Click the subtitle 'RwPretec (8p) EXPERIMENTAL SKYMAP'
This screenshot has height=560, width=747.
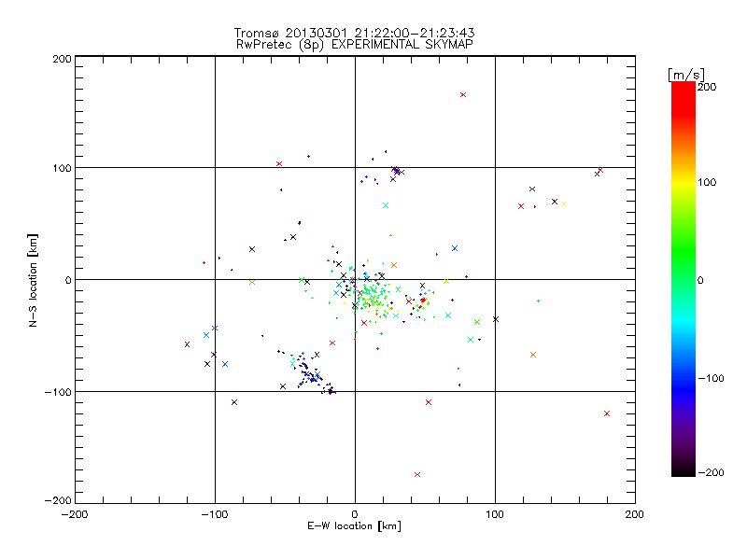point(355,44)
